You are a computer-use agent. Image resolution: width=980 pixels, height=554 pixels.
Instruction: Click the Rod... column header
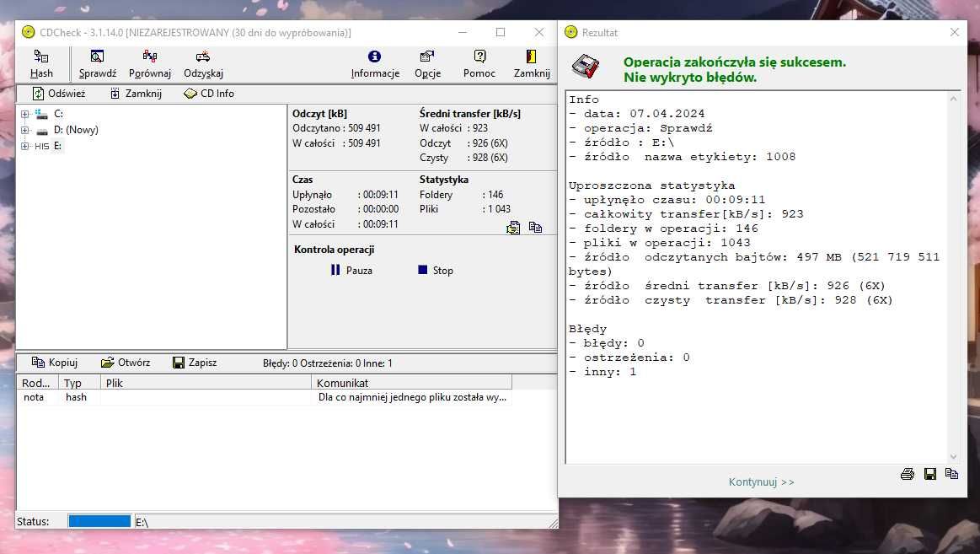39,383
